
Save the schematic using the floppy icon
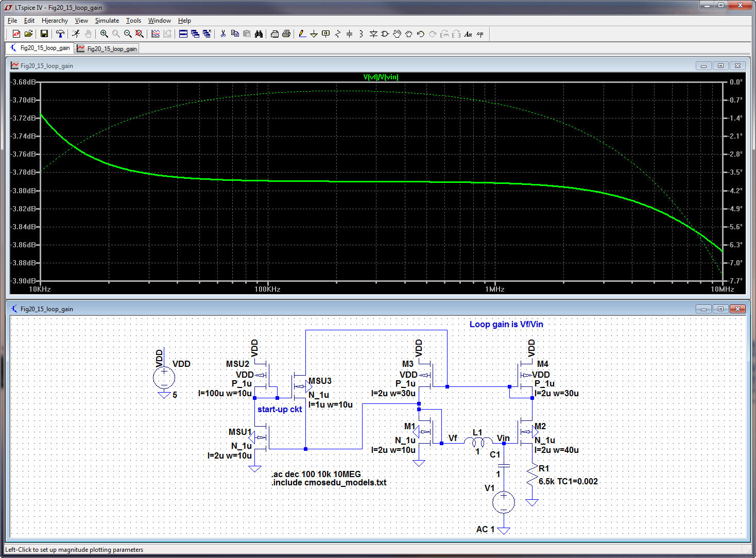pos(44,34)
